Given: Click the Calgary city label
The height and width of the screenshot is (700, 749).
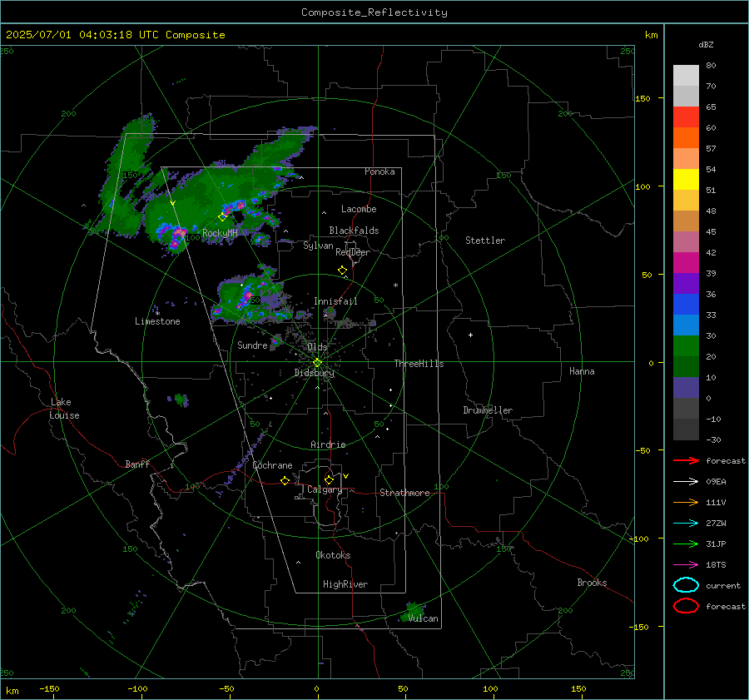Looking at the screenshot, I should pyautogui.click(x=325, y=489).
